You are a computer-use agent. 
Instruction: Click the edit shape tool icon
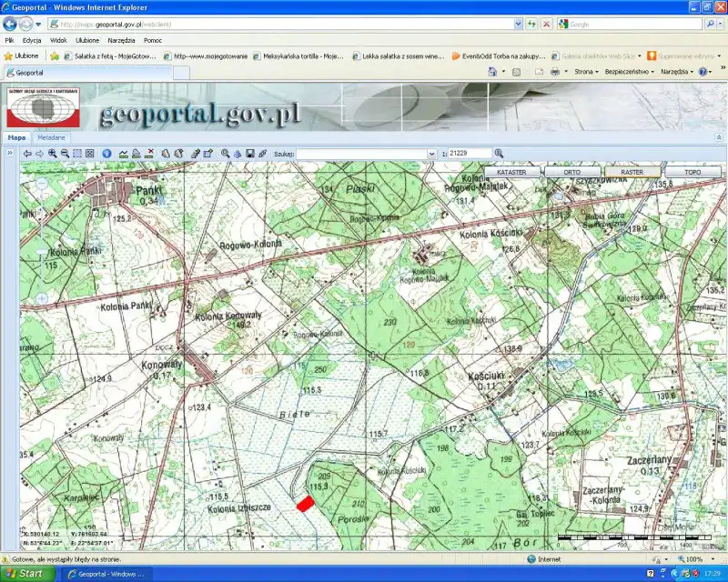[208, 154]
